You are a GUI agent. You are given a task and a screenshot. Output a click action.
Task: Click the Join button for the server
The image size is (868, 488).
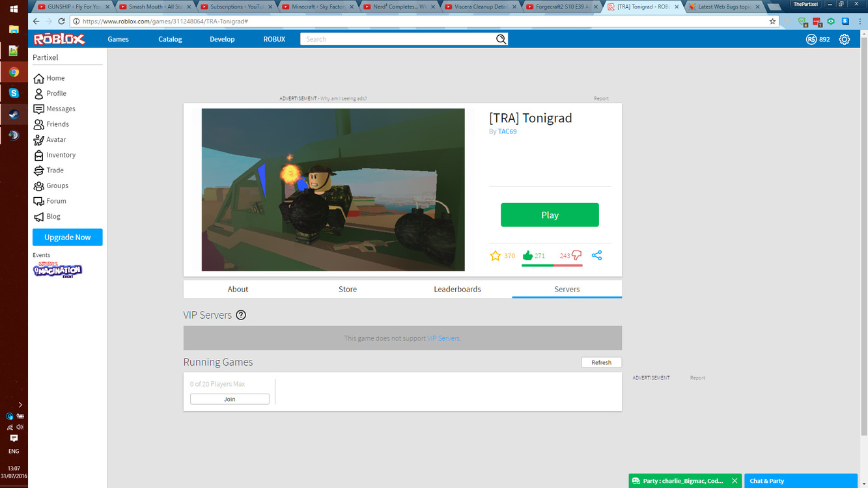click(x=230, y=399)
